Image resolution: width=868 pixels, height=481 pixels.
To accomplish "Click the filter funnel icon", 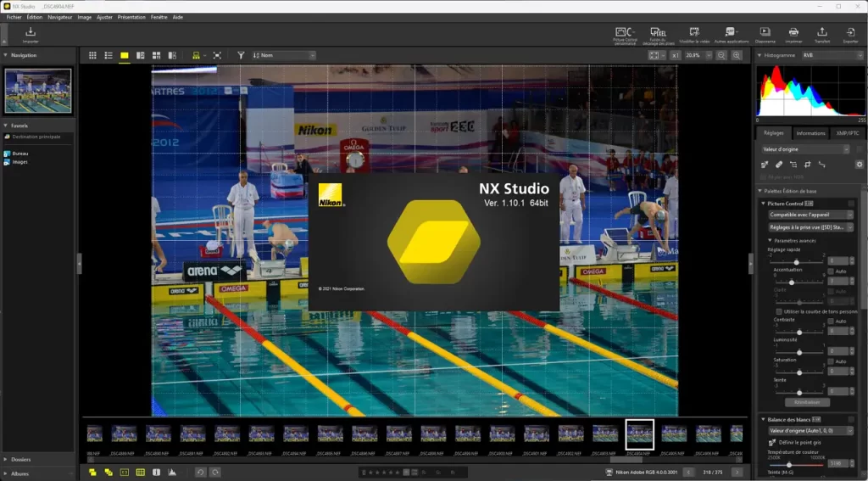I will [241, 55].
